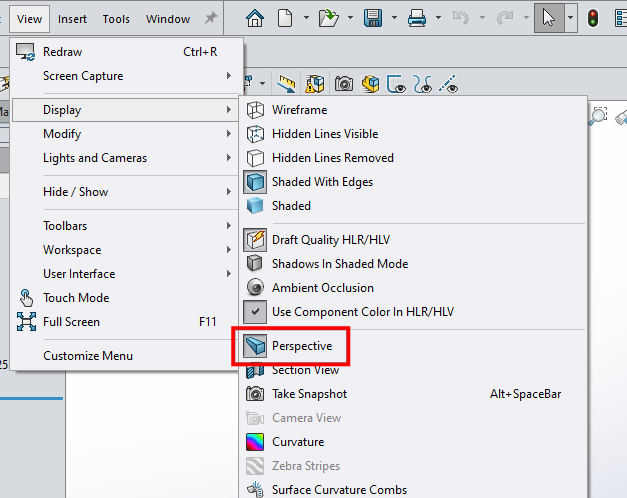Toggle Perspective view on
The height and width of the screenshot is (498, 627).
[302, 346]
